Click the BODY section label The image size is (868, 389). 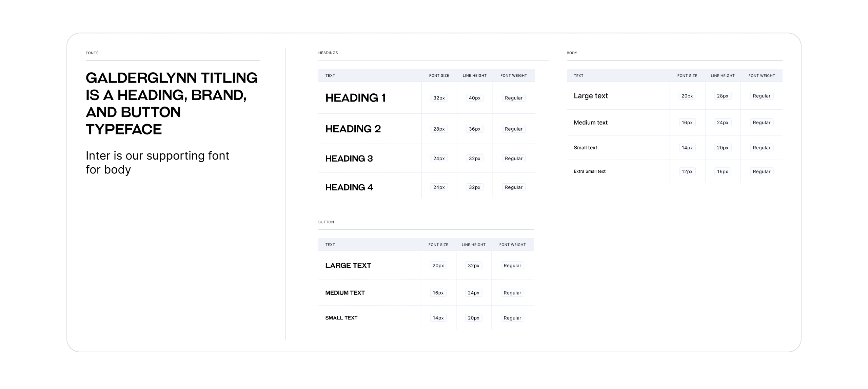tap(572, 53)
